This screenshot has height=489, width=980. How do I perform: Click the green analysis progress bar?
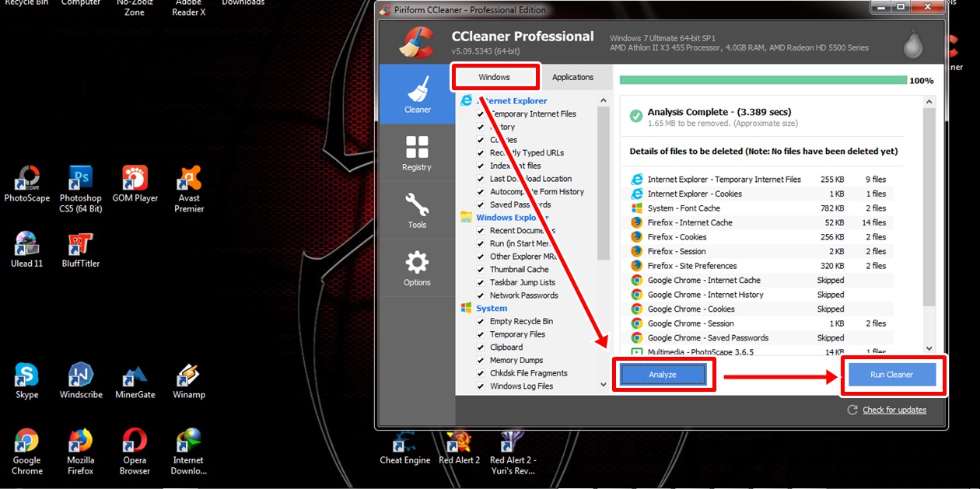click(763, 80)
